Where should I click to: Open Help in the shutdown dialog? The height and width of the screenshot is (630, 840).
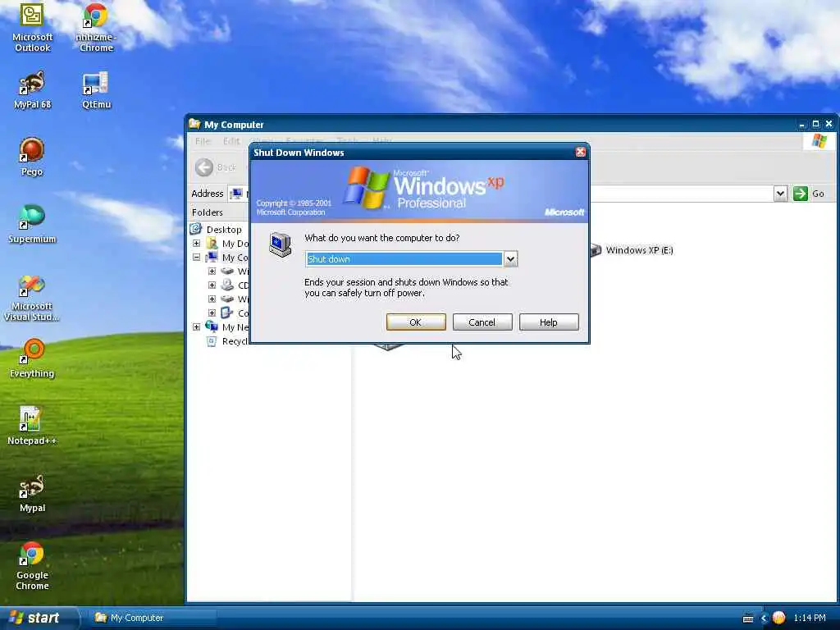pyautogui.click(x=549, y=322)
